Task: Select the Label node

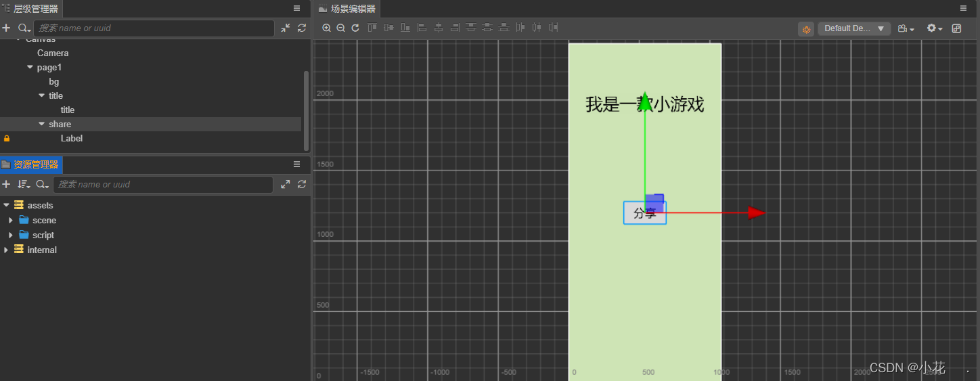Action: tap(72, 138)
